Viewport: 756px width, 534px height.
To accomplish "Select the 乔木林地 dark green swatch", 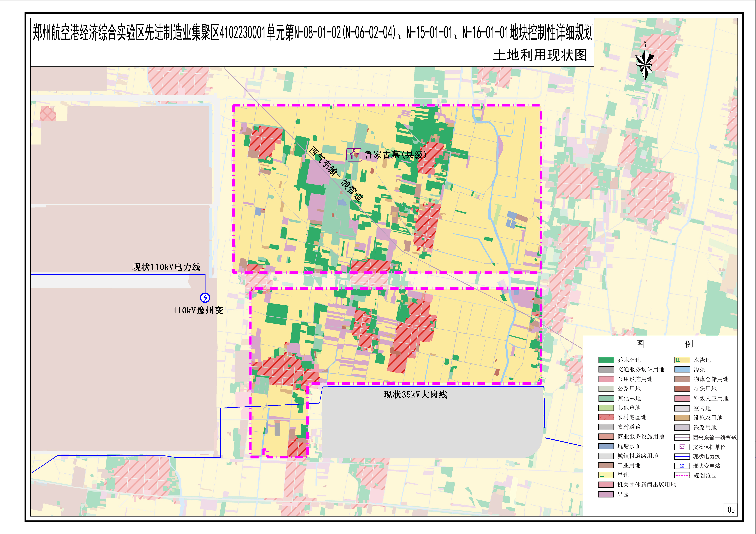I will pyautogui.click(x=606, y=360).
